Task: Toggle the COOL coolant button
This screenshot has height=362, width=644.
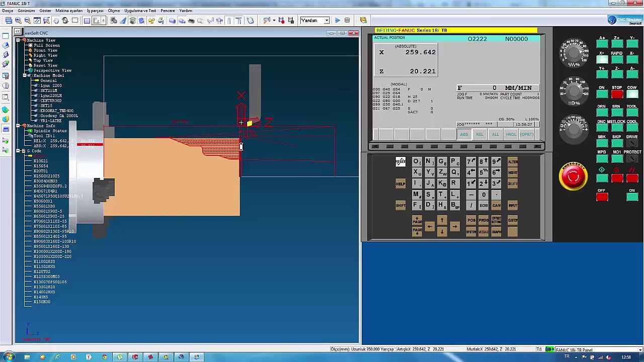Action: click(x=632, y=128)
